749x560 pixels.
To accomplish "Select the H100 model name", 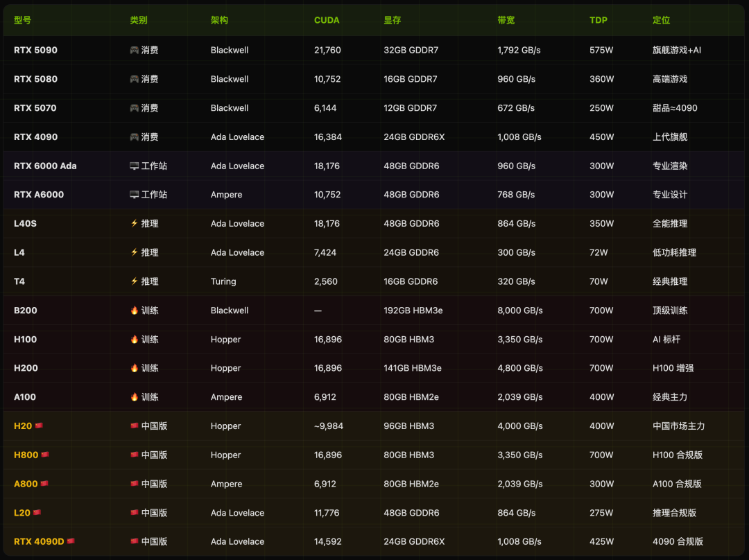I will 26,340.
